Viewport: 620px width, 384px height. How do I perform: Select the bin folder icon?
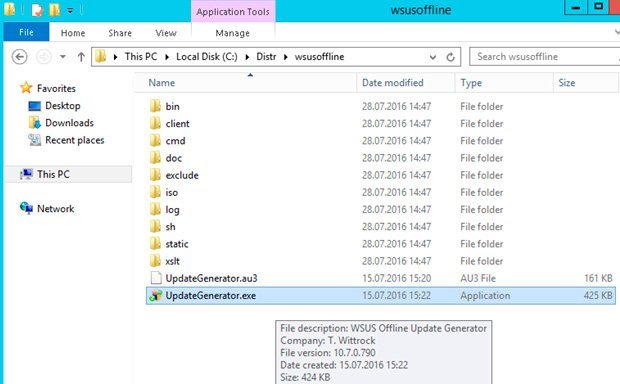[156, 106]
